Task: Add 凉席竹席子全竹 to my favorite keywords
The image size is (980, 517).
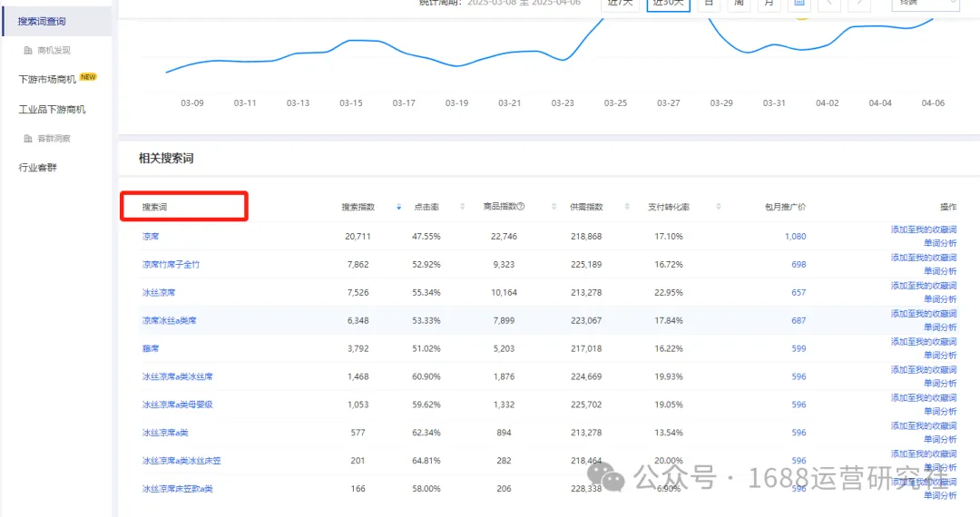Action: pos(924,258)
